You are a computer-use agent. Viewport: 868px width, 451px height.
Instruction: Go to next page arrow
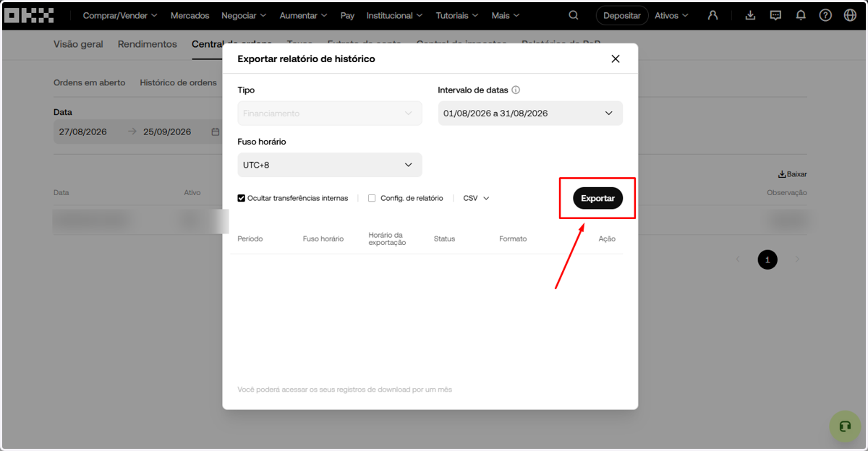tap(797, 259)
